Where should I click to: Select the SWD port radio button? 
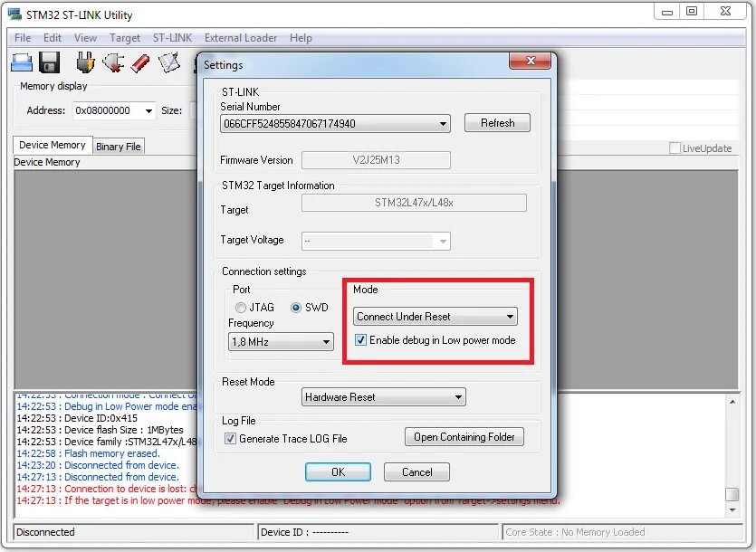click(296, 308)
